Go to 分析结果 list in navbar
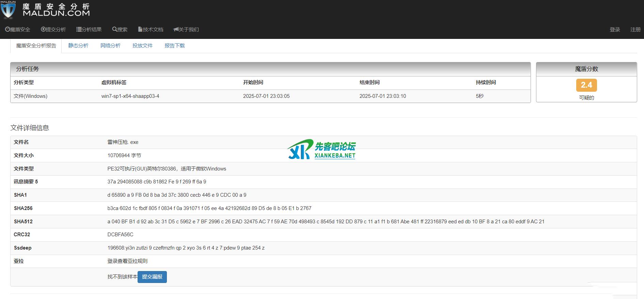Image resolution: width=644 pixels, height=299 pixels. (x=89, y=30)
